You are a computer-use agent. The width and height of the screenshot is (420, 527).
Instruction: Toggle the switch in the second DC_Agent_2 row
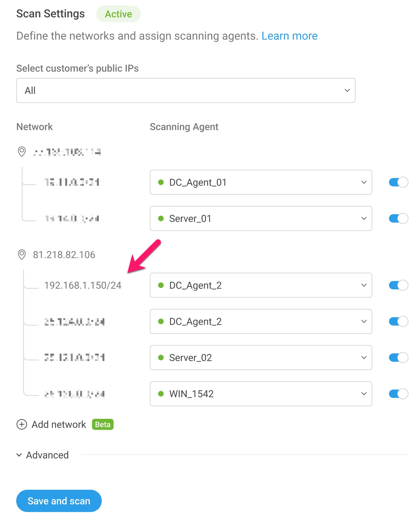[x=399, y=321]
